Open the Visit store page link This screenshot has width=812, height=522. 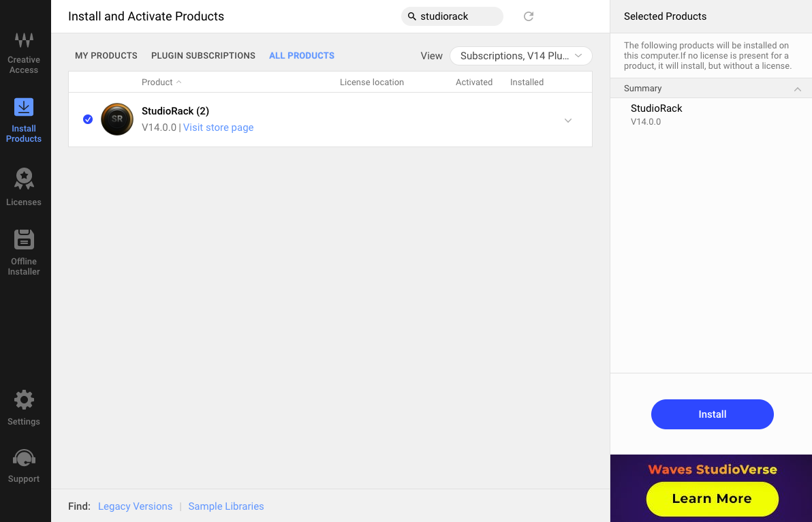pos(218,127)
